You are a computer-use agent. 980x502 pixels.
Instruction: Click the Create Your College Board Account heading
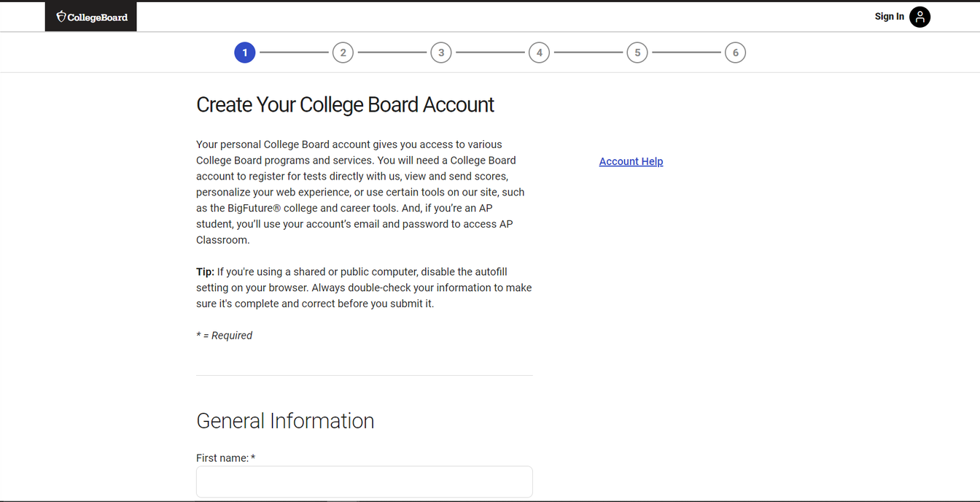coord(345,105)
